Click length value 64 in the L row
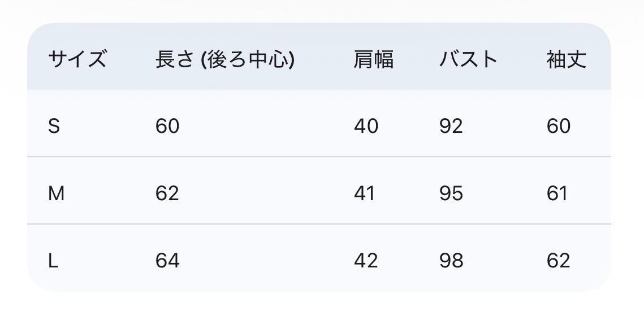 tap(167, 261)
